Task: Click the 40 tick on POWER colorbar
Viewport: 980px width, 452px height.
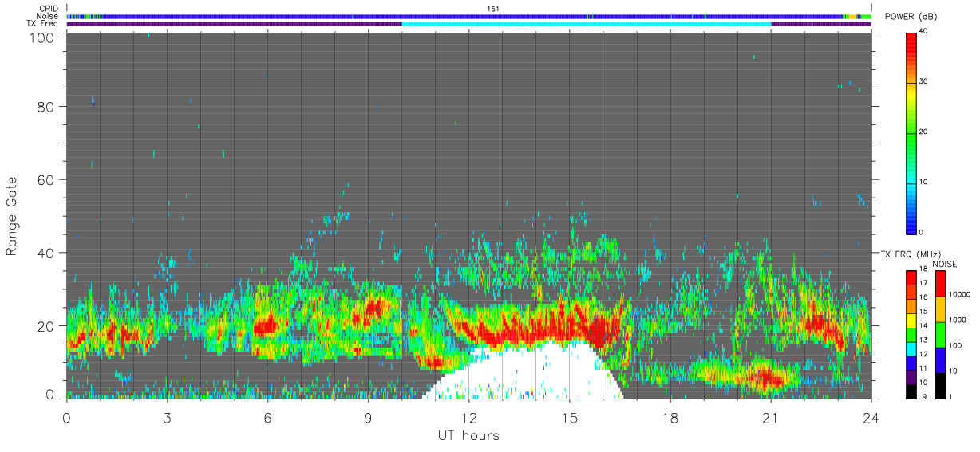Action: click(923, 32)
